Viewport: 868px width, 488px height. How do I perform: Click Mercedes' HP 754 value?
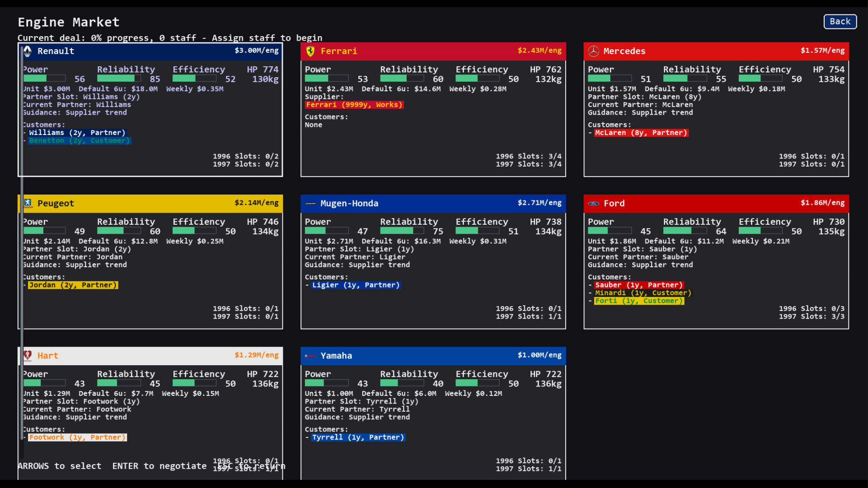pyautogui.click(x=829, y=70)
